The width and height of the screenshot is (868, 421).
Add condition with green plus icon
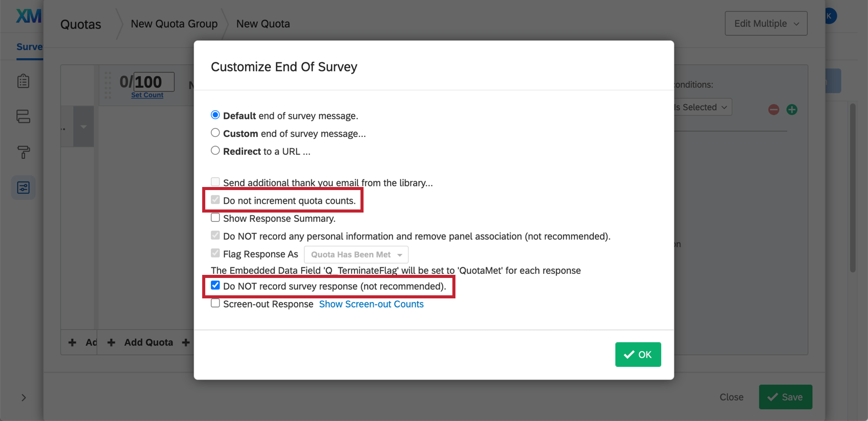[792, 109]
